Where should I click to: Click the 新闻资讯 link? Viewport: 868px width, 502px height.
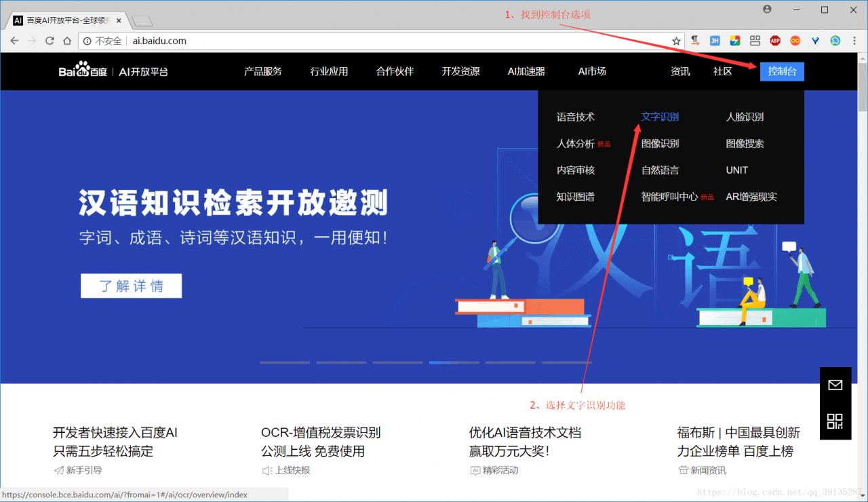pyautogui.click(x=709, y=470)
